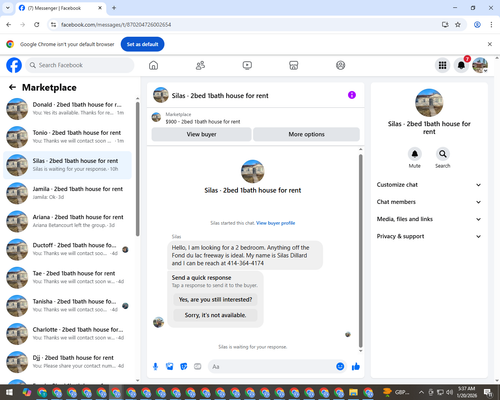
Task: Send a thumbs-up like
Action: 356,367
